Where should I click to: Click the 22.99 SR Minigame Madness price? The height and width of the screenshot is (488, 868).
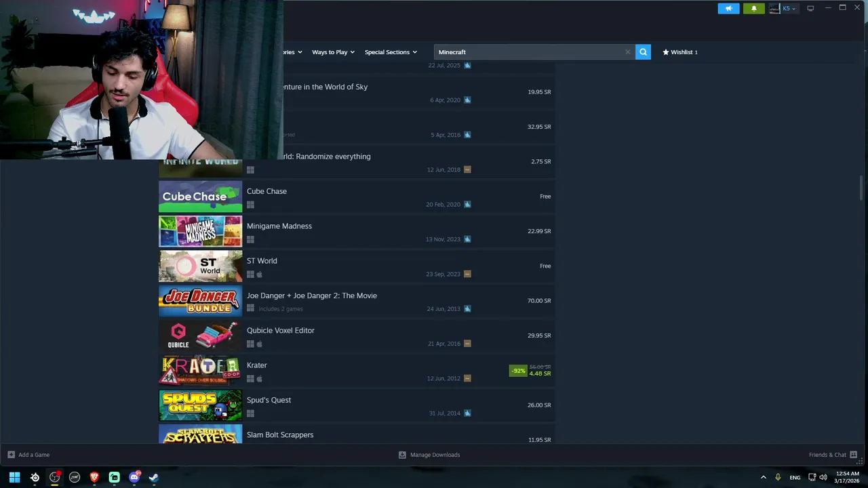[539, 231]
